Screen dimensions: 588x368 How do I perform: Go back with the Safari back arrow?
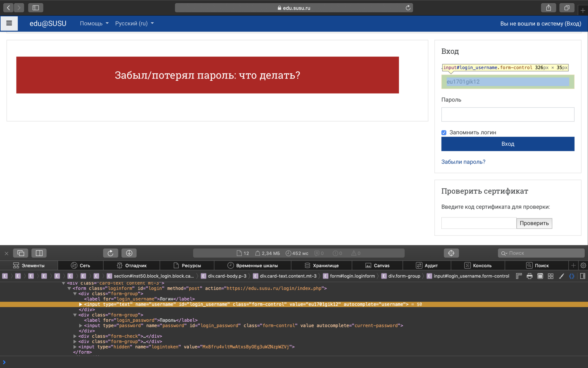pos(9,8)
